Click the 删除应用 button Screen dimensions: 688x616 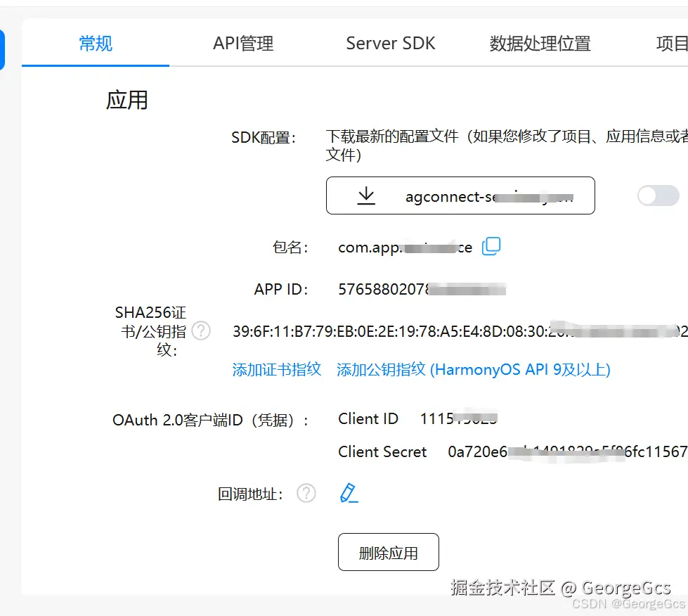(x=389, y=552)
